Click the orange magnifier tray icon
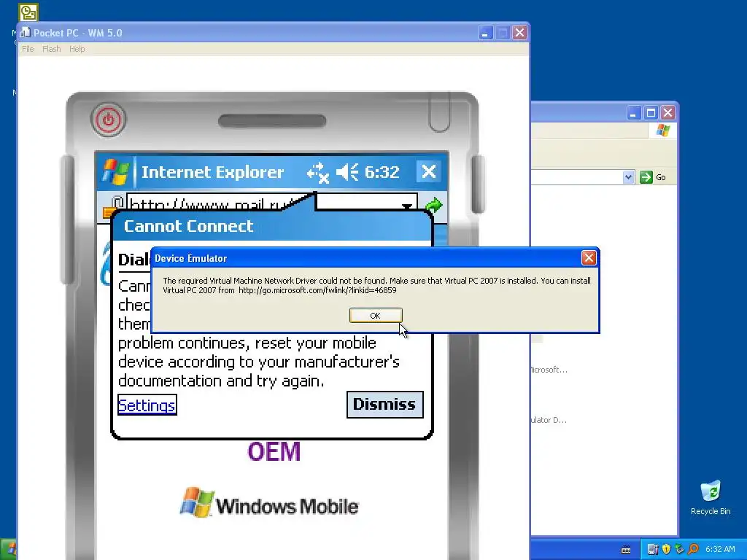Image resolution: width=747 pixels, height=560 pixels. (x=693, y=550)
